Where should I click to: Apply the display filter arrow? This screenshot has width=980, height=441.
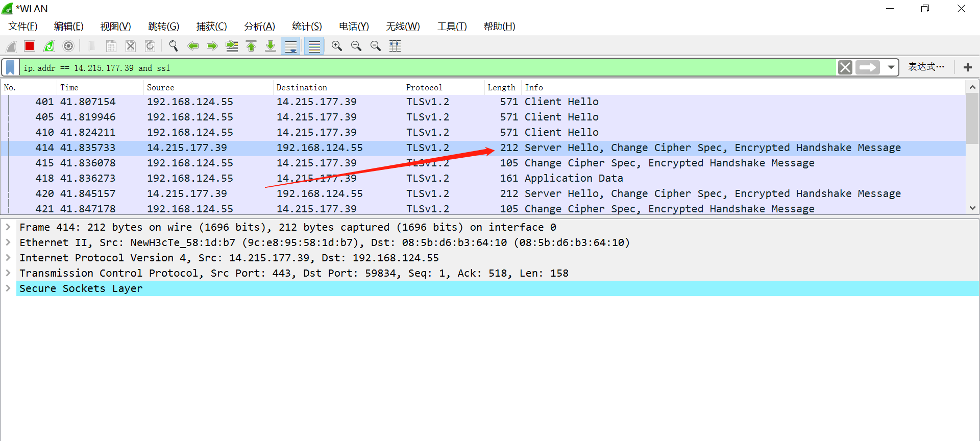click(x=868, y=67)
